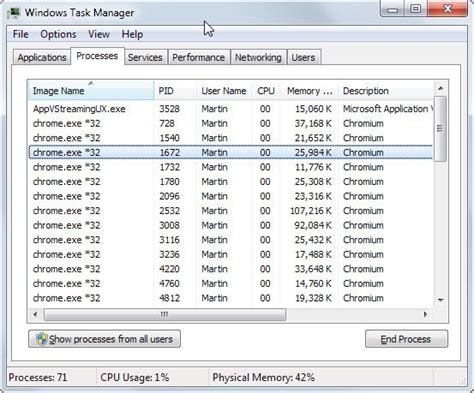474x393 pixels.
Task: Select chrome.exe process with PID 4760
Action: (231, 284)
